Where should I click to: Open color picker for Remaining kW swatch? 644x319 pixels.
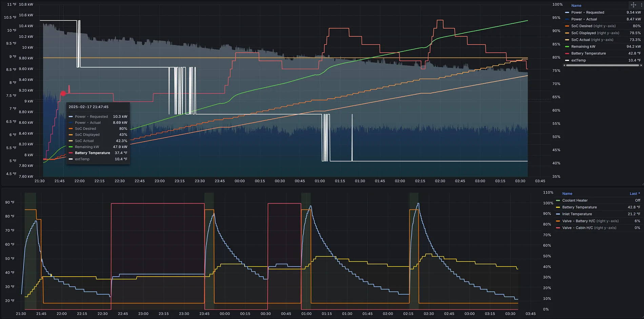(x=567, y=47)
